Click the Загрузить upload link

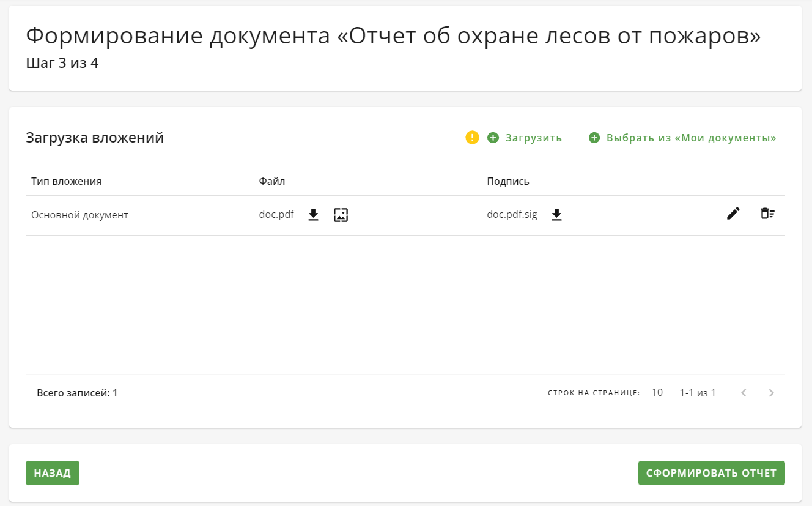(533, 138)
